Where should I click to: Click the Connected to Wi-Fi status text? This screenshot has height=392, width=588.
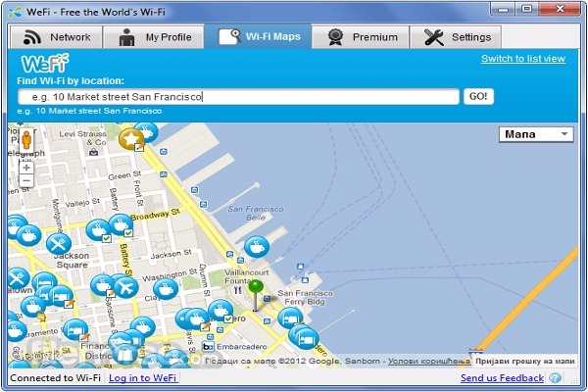coord(55,377)
